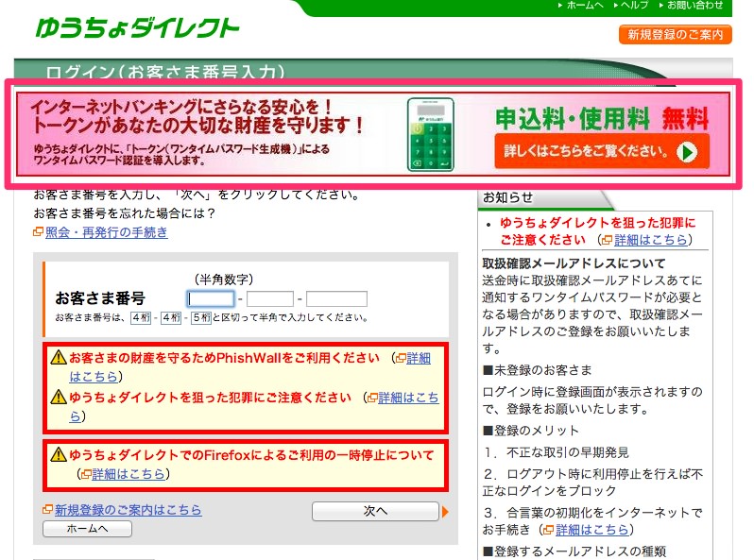Click the token device image in banner
The width and height of the screenshot is (754, 560).
click(430, 135)
